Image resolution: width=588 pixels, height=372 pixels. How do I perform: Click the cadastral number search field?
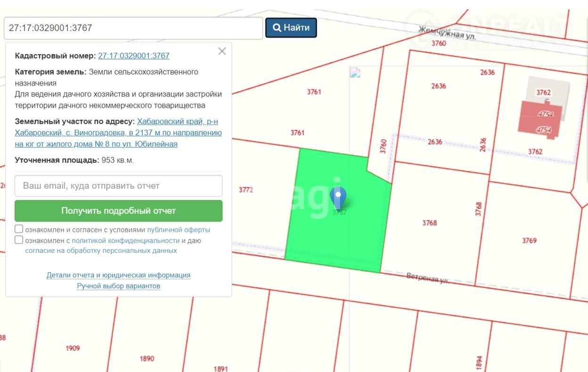[x=133, y=28]
